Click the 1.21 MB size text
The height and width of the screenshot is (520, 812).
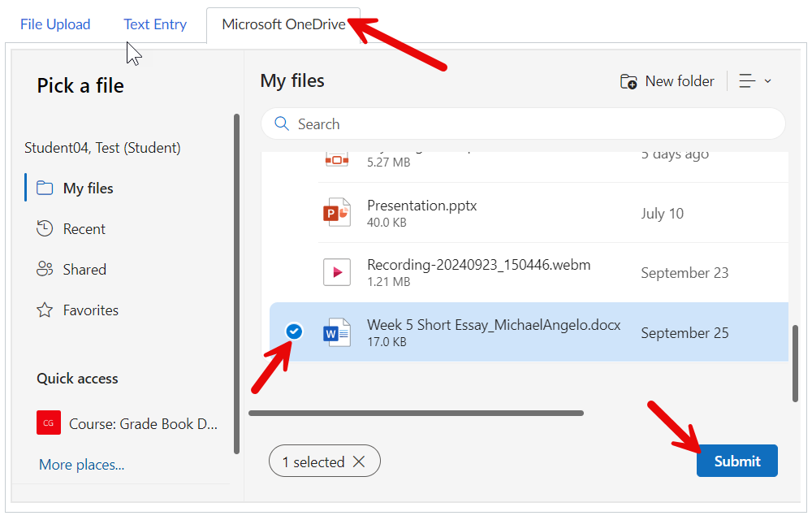(x=388, y=282)
